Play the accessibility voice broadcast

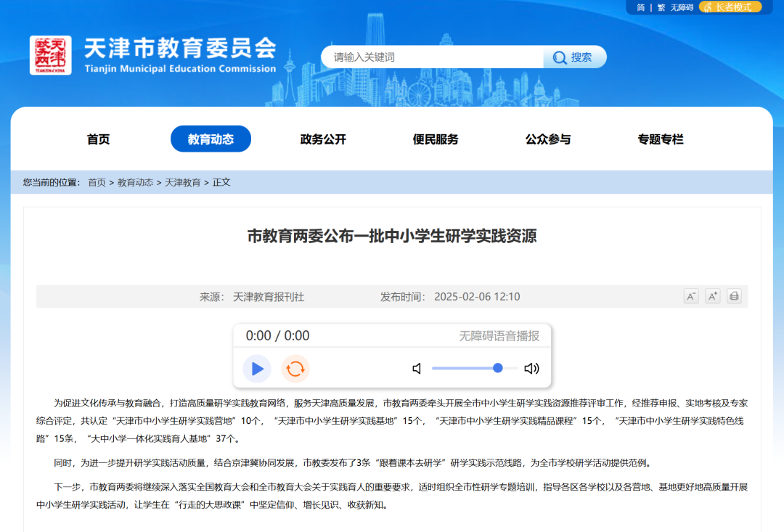[x=256, y=369]
